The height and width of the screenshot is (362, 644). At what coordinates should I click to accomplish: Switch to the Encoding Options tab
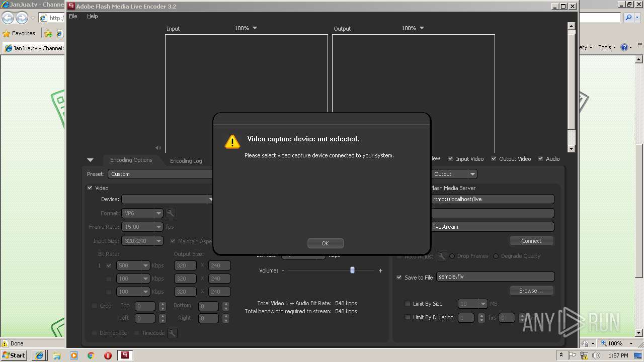click(131, 160)
